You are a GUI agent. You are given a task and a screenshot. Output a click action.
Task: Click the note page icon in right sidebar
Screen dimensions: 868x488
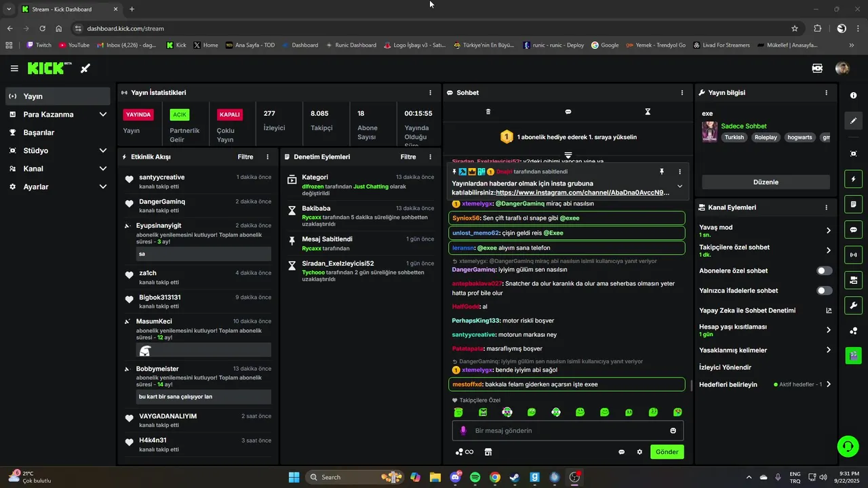coord(854,204)
